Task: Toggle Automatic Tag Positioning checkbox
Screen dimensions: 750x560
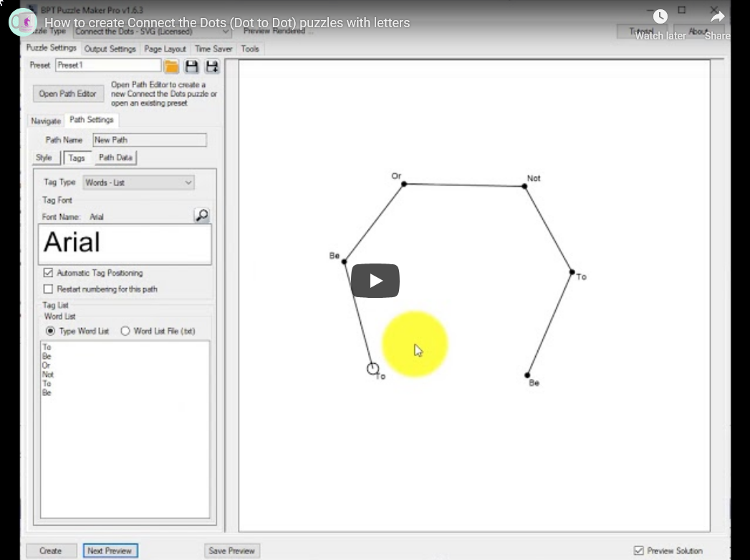Action: click(48, 273)
